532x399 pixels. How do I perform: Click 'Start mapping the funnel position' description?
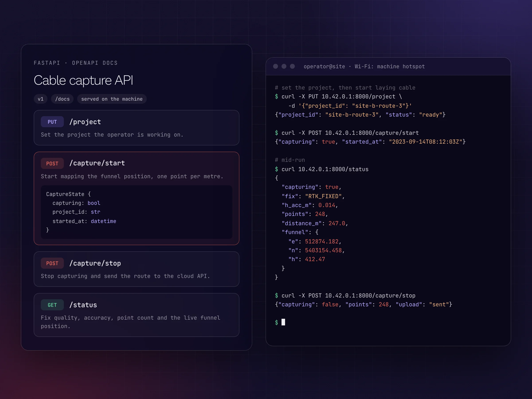[x=132, y=176]
